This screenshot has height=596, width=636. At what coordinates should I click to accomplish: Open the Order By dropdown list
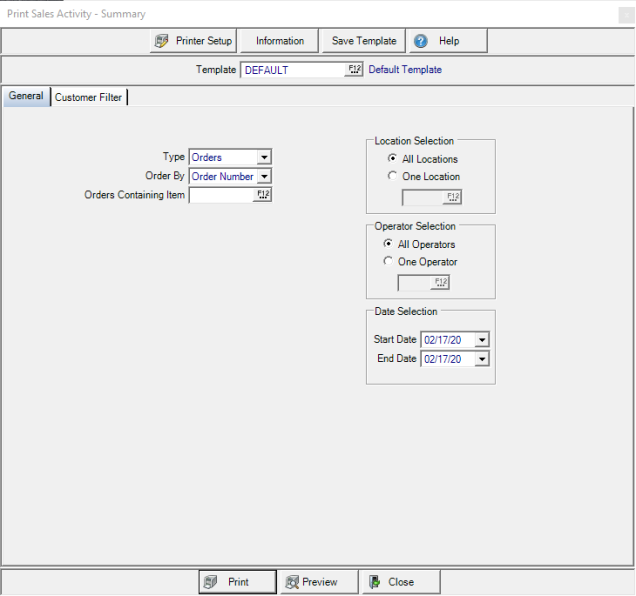coord(264,176)
